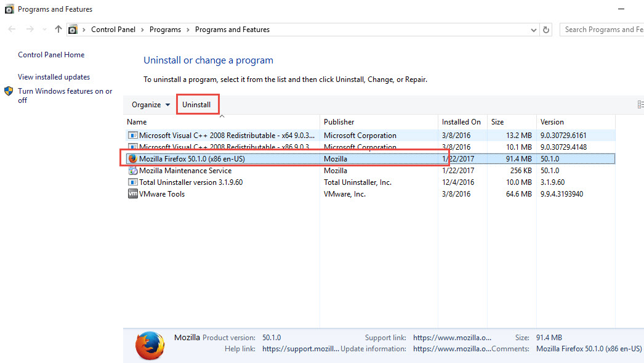
Task: Click the 256 KB size cell
Action: click(x=521, y=171)
